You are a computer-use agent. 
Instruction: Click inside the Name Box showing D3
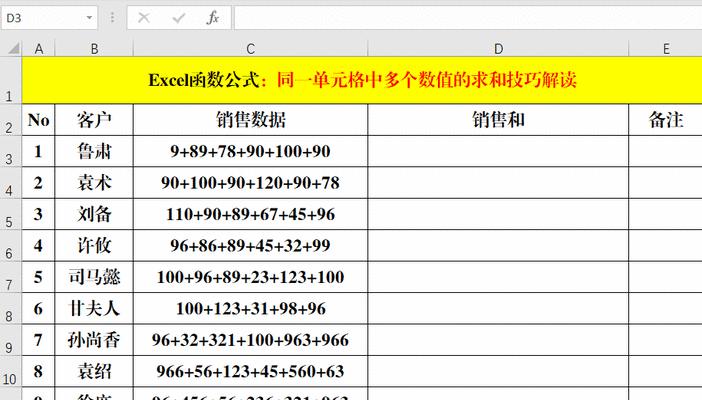click(43, 18)
